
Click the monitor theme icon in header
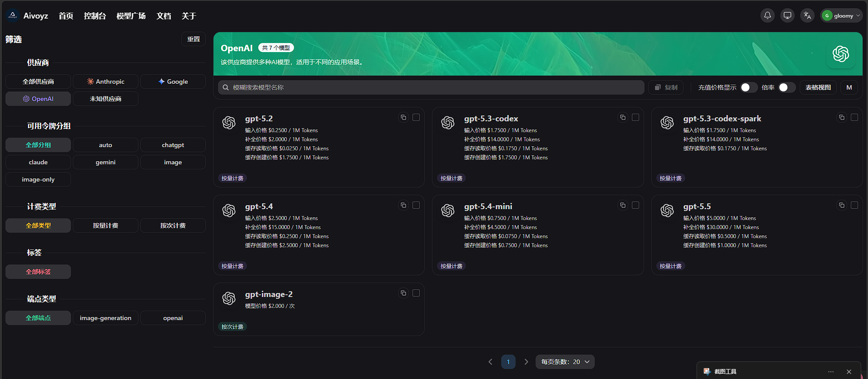click(x=787, y=15)
